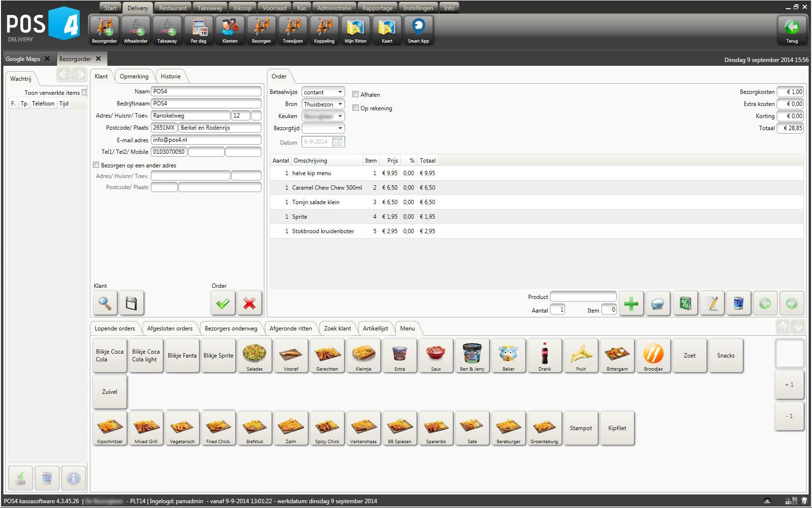This screenshot has width=812, height=508.
Task: Click the magnifier search customer icon
Action: pyautogui.click(x=105, y=303)
